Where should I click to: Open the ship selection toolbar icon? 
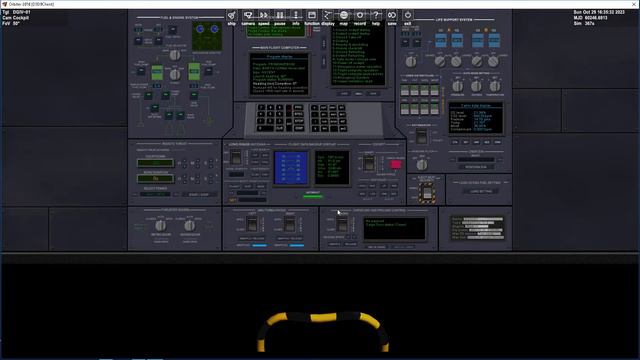[231, 16]
